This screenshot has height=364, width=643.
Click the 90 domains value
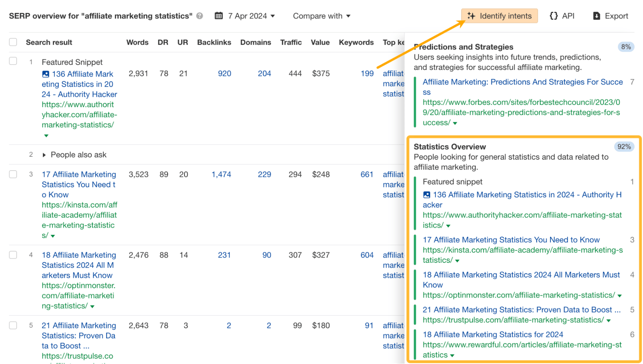267,255
